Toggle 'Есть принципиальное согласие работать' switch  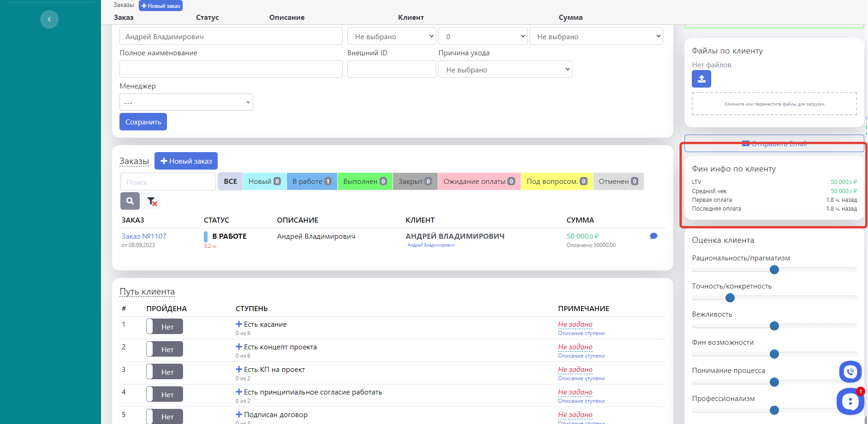[165, 395]
